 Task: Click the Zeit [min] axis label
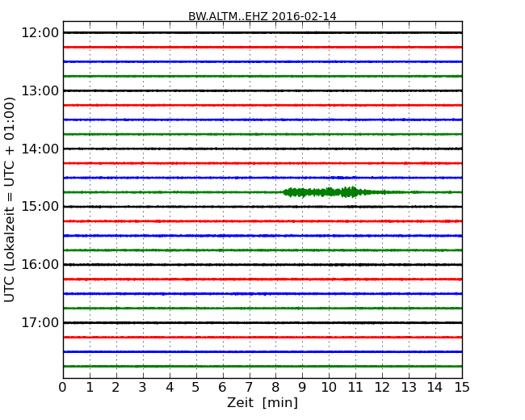pos(262,402)
